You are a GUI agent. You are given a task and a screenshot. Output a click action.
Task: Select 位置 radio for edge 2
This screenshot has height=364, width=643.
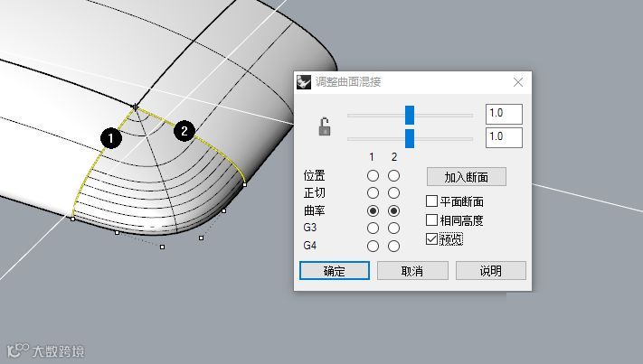(x=393, y=175)
